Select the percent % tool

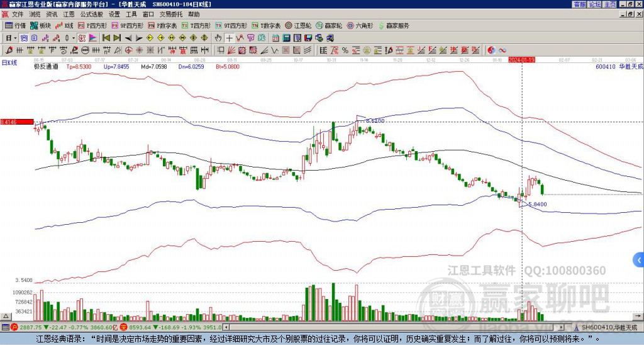[x=345, y=50]
